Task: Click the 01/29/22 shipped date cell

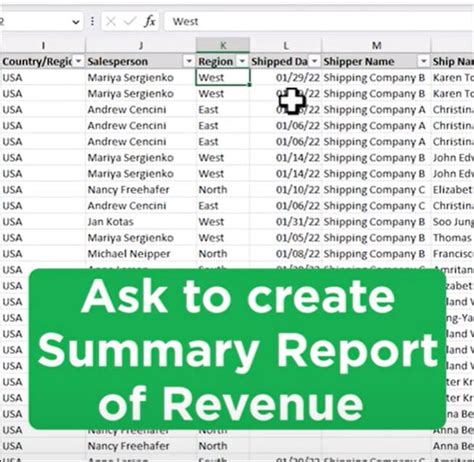Action: [x=286, y=78]
